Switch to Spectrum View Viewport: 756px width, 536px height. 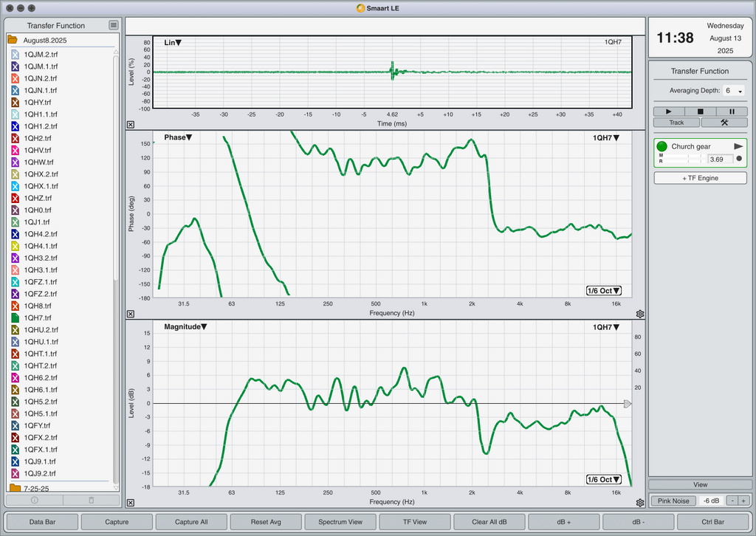coord(340,521)
